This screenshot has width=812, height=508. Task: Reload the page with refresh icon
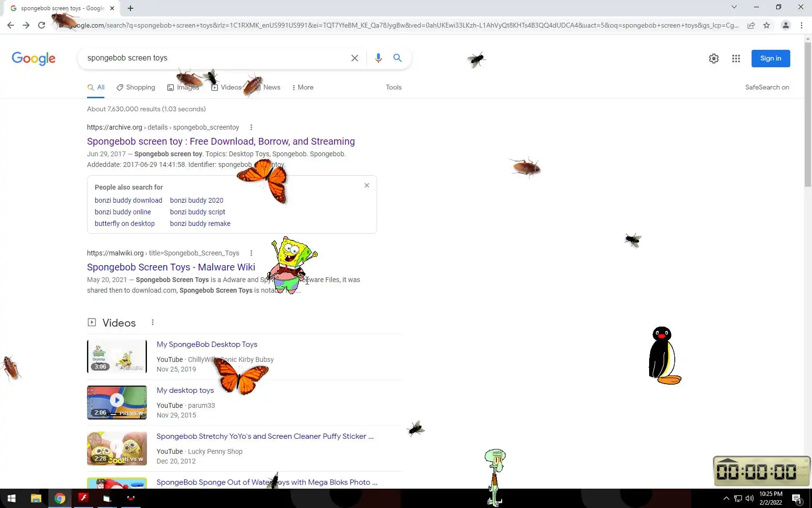pyautogui.click(x=42, y=25)
